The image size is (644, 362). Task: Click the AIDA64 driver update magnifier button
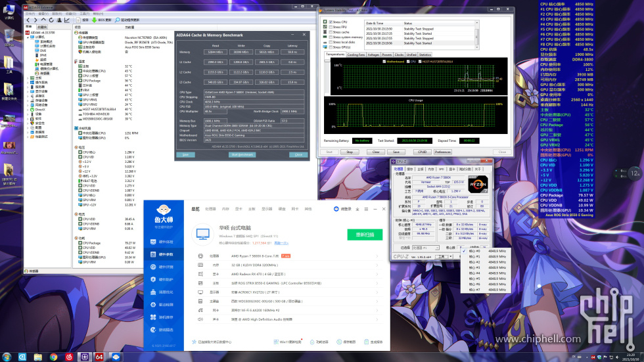[x=127, y=20]
